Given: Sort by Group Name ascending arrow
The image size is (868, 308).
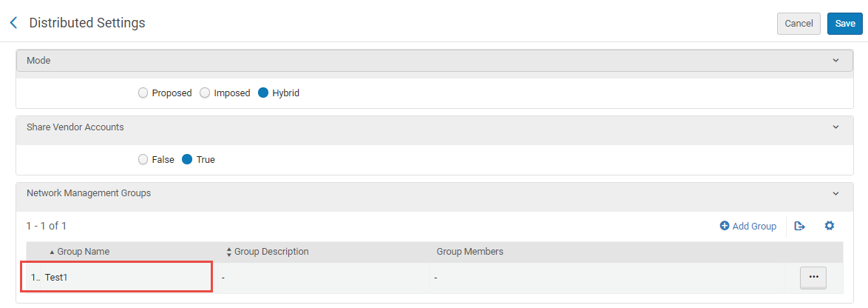Looking at the screenshot, I should pos(52,252).
